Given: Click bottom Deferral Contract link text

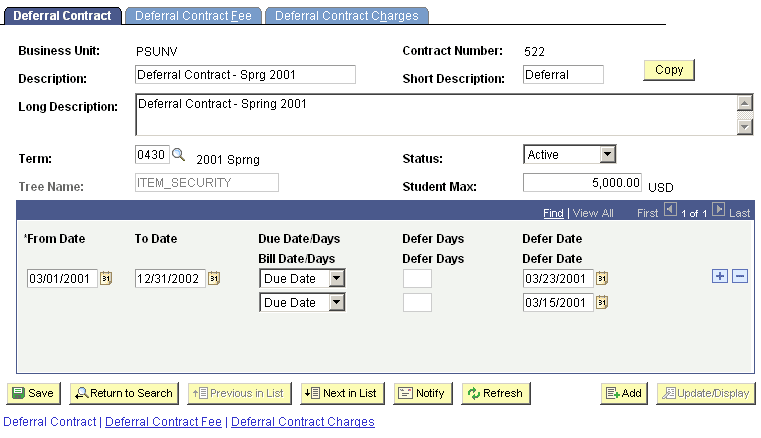Looking at the screenshot, I should coord(50,421).
